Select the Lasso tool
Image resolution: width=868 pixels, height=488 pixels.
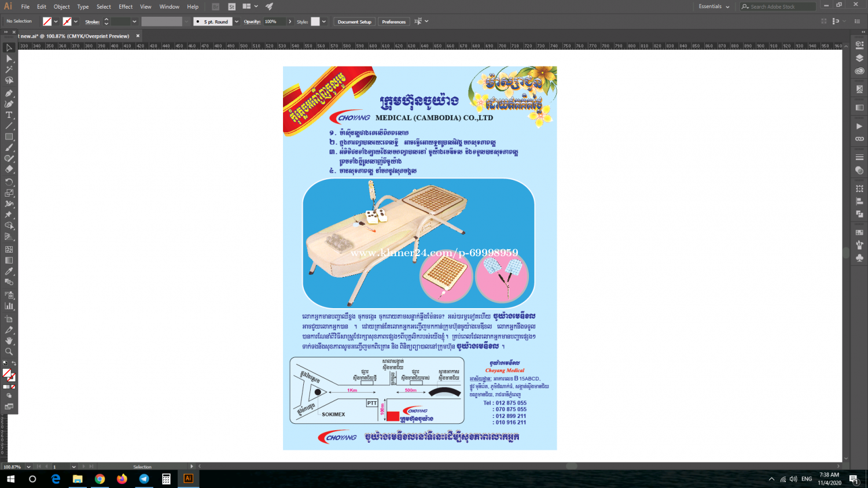[9, 80]
